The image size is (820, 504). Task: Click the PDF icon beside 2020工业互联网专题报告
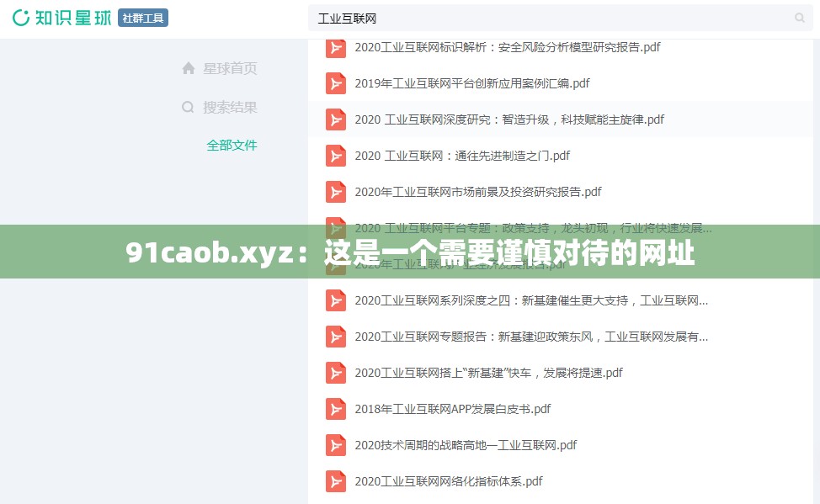[335, 337]
